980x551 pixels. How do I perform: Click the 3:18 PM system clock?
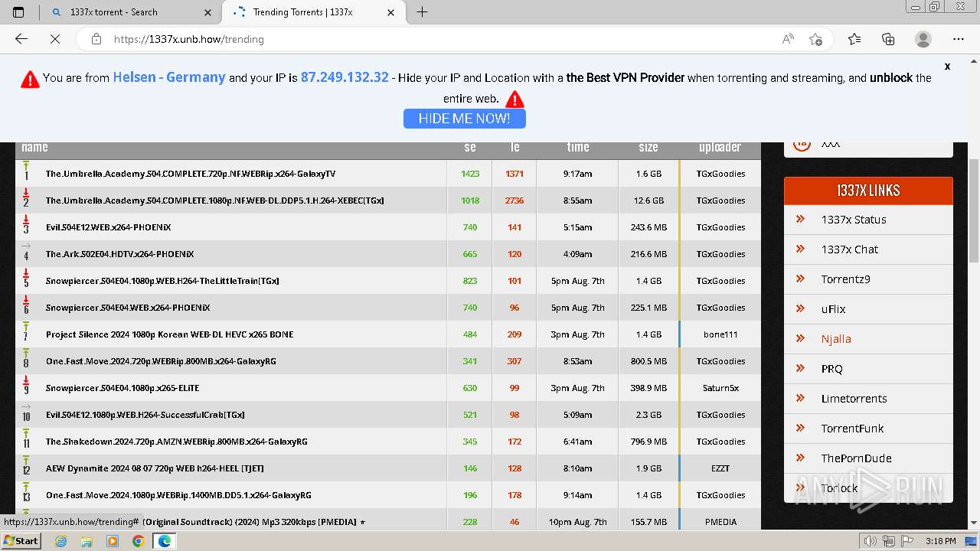(x=940, y=541)
